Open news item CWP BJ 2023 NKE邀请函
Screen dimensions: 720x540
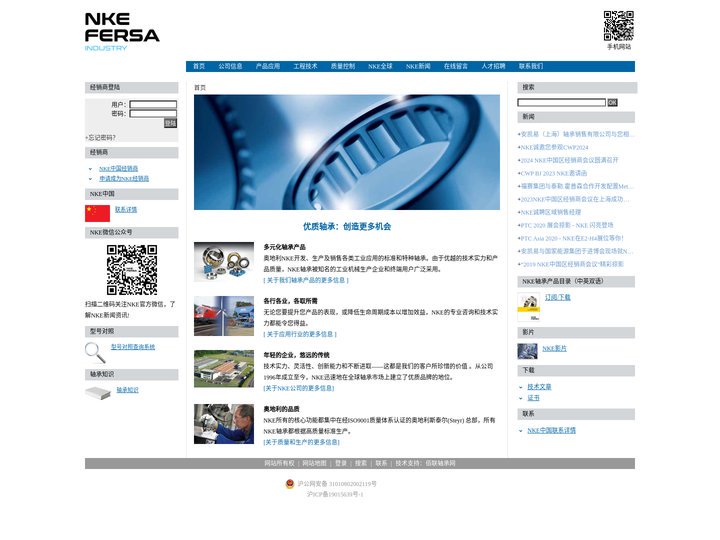(x=554, y=173)
